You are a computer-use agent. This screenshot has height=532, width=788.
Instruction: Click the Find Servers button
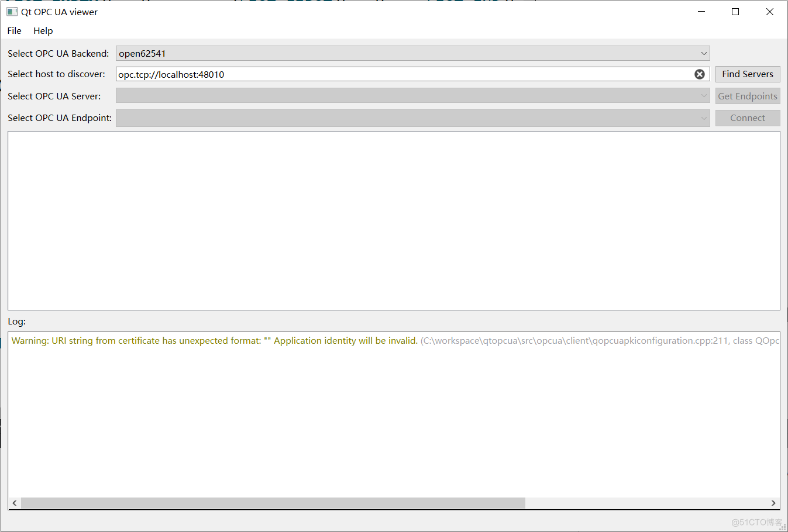pos(748,74)
